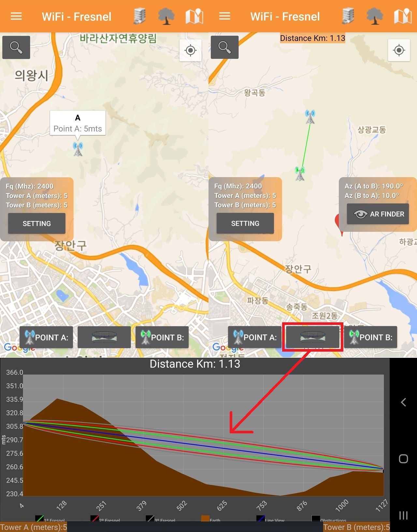Open the magnifier search on left map

click(x=16, y=47)
